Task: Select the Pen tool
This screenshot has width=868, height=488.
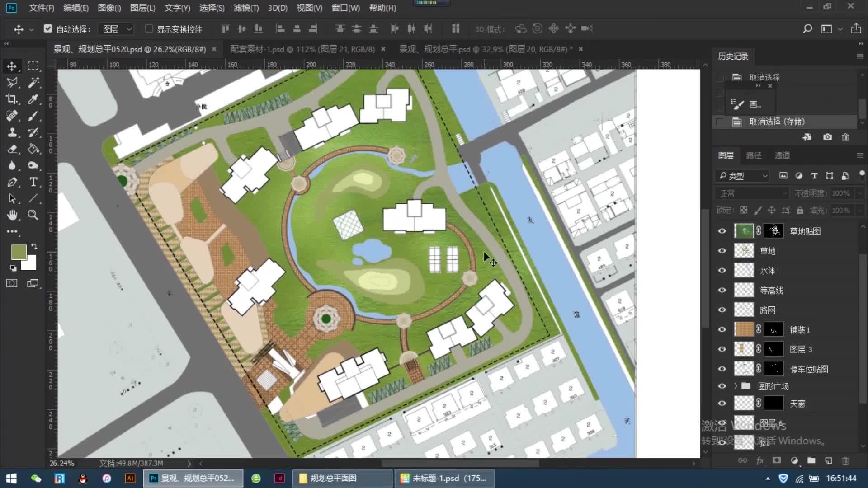Action: (12, 182)
